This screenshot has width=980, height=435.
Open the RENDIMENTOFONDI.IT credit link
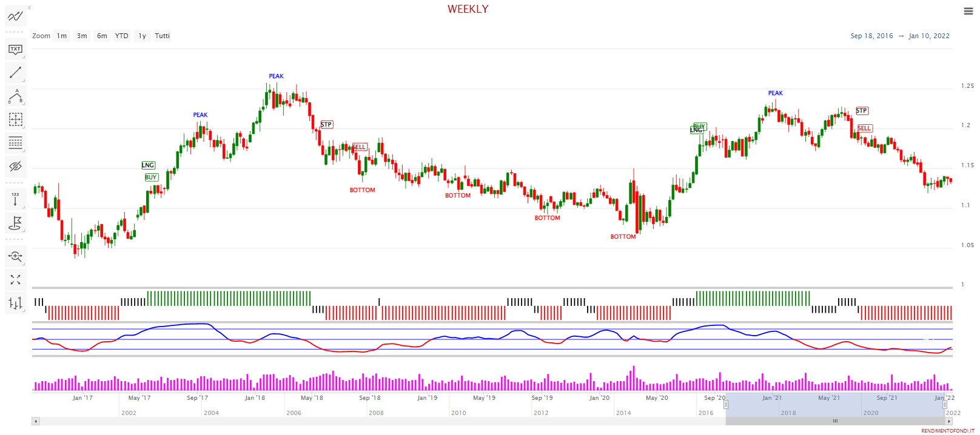948,431
